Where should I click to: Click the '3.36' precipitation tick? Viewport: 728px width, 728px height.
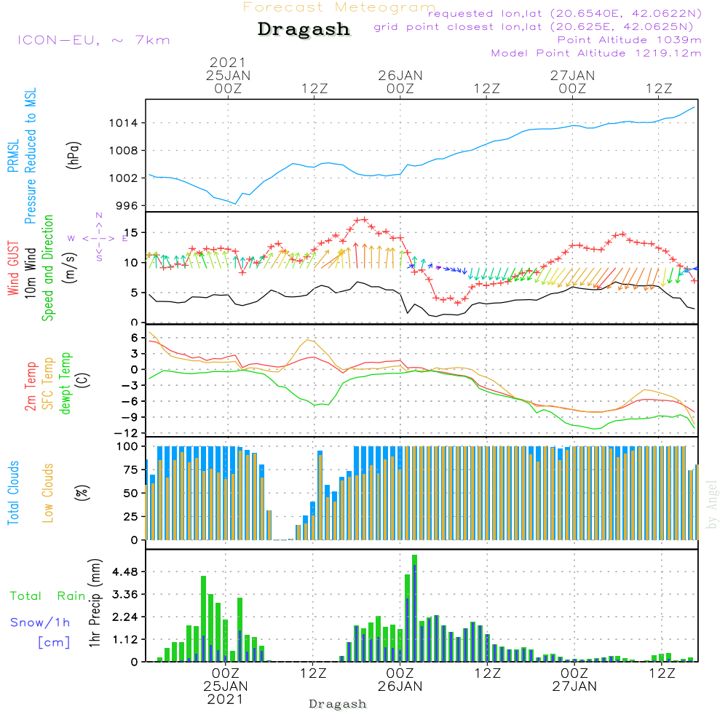pyautogui.click(x=126, y=594)
